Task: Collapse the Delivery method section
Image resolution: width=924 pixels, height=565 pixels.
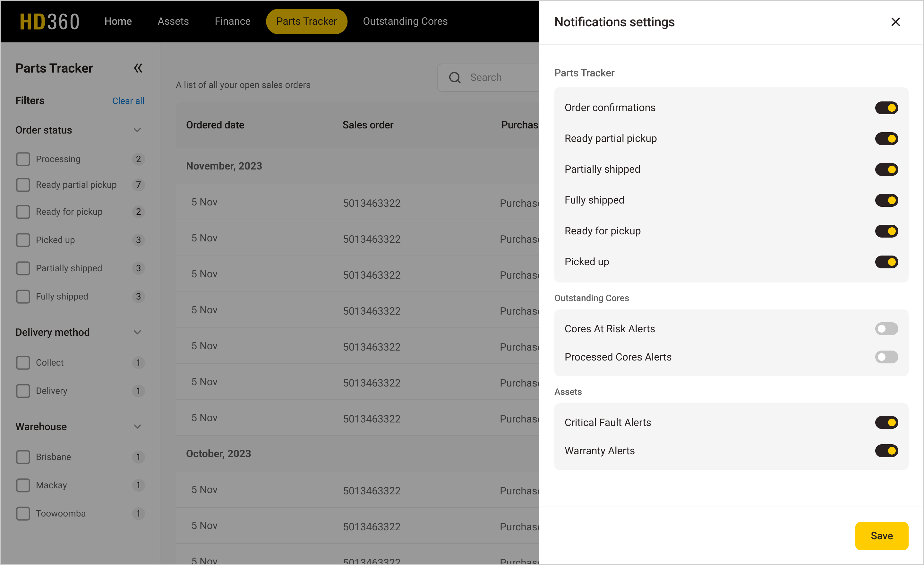Action: (137, 332)
